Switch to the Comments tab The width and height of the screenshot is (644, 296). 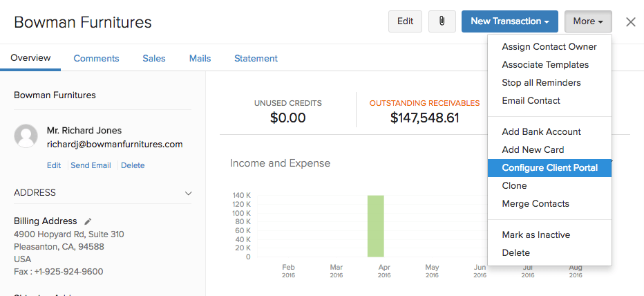point(96,59)
